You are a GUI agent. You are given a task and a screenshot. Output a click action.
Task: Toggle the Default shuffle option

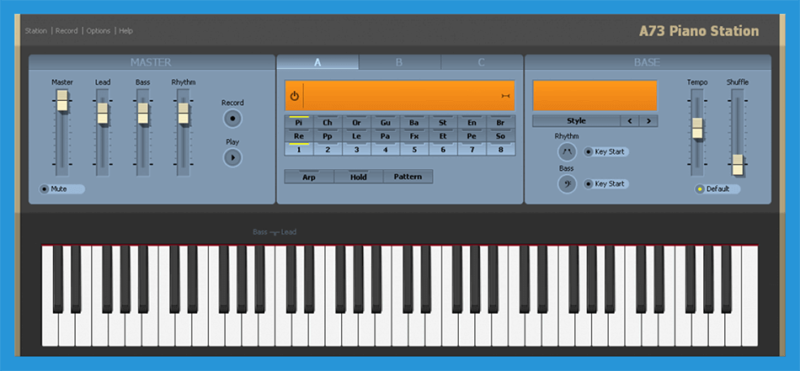[x=717, y=189]
